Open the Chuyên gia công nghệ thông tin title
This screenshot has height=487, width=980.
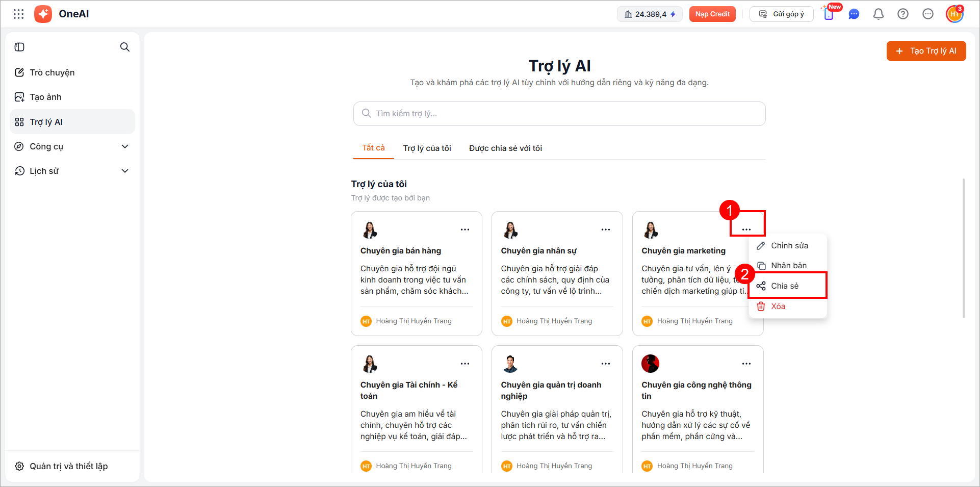click(x=697, y=391)
